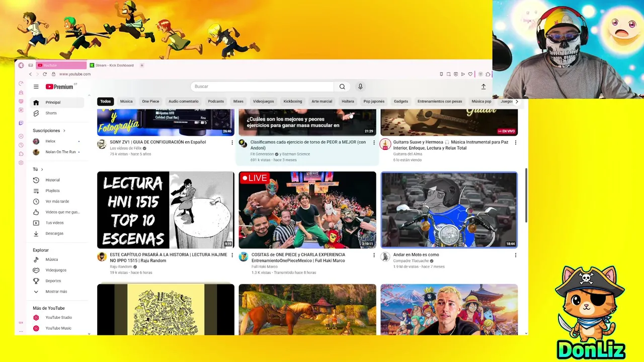
Task: Click the page vertical scrollbar
Action: (526, 196)
